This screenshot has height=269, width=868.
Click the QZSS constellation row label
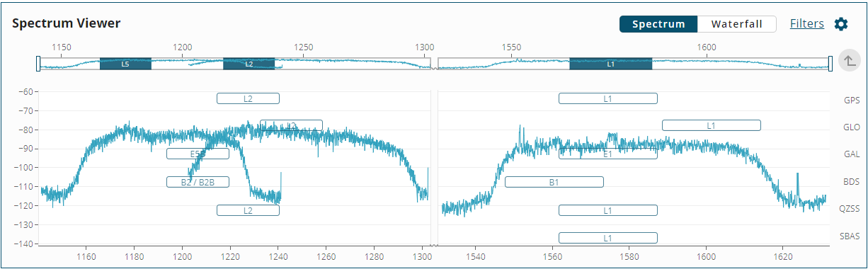pyautogui.click(x=850, y=208)
